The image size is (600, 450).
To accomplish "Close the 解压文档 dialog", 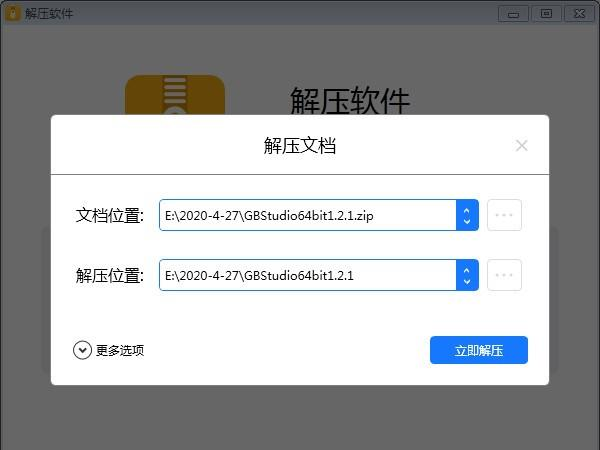I will pos(522,146).
